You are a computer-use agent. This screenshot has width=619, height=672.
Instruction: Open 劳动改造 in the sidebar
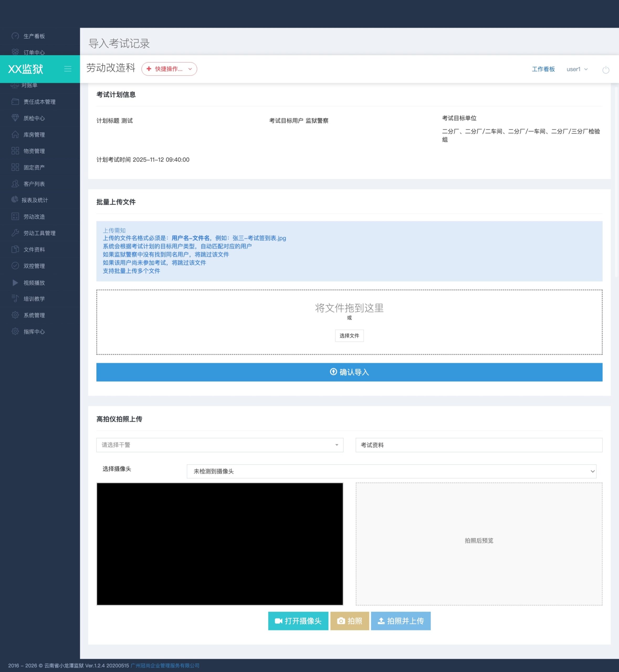tap(34, 217)
